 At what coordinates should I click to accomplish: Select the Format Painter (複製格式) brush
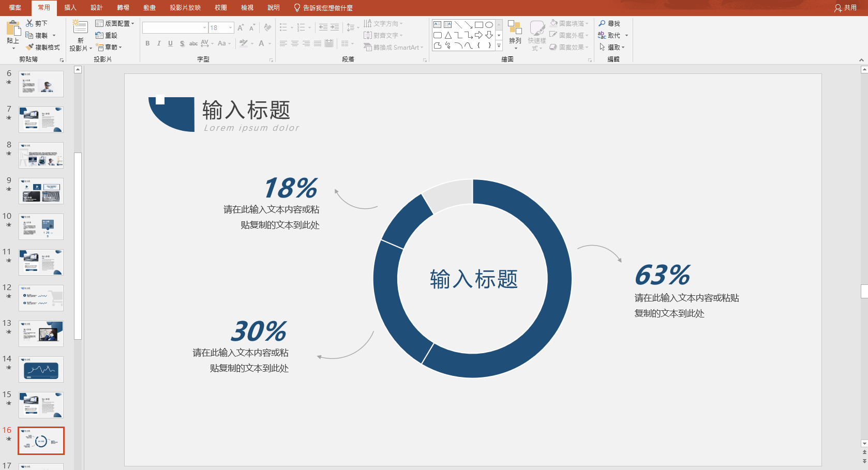click(x=30, y=47)
